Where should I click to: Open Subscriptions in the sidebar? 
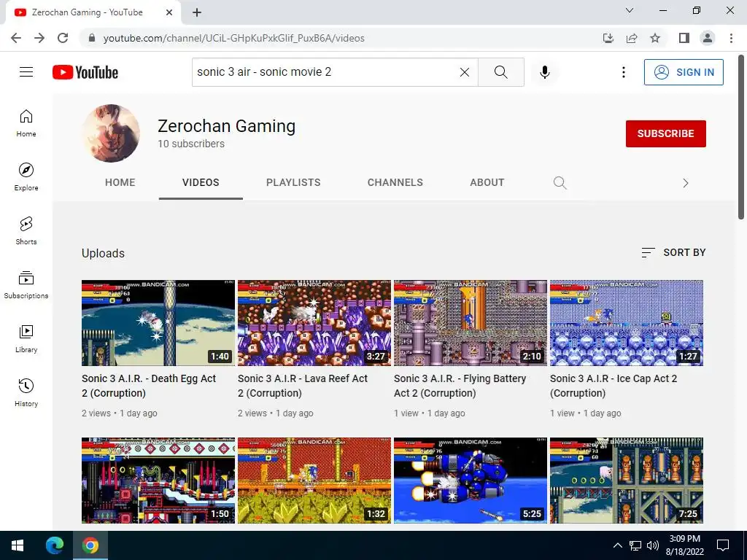(26, 285)
